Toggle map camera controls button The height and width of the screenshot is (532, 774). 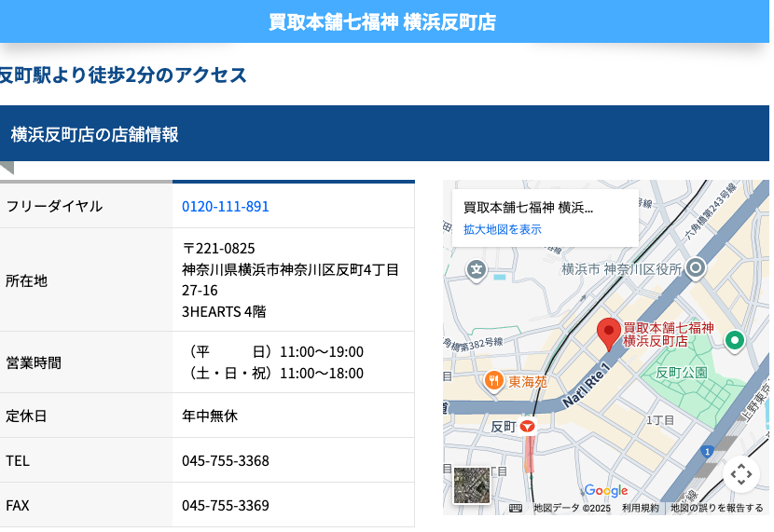741,474
